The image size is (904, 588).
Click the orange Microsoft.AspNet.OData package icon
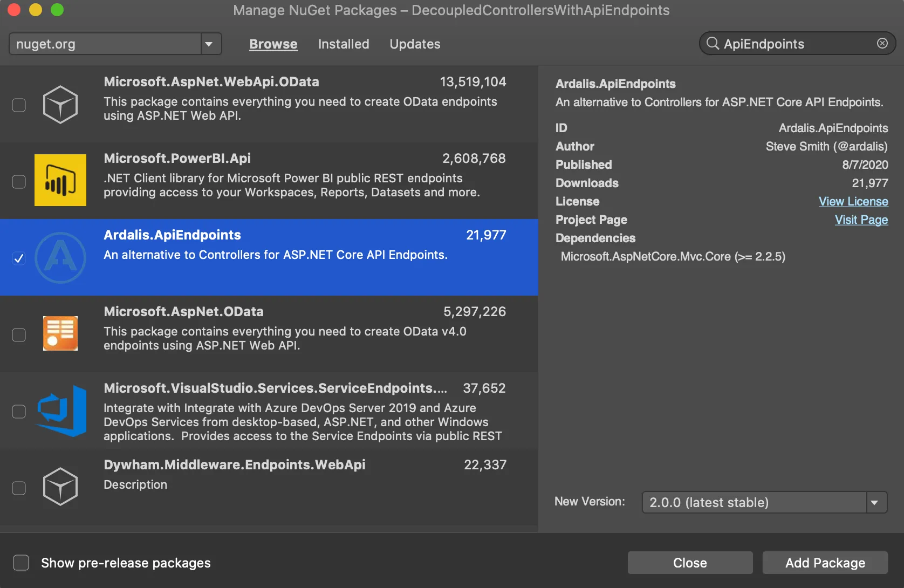tap(60, 333)
